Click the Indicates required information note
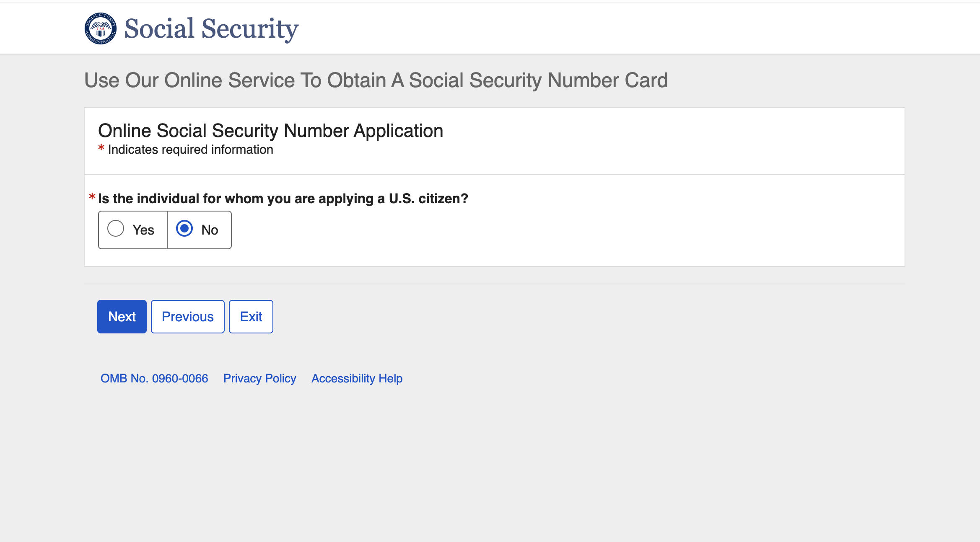This screenshot has width=980, height=542. click(x=191, y=150)
